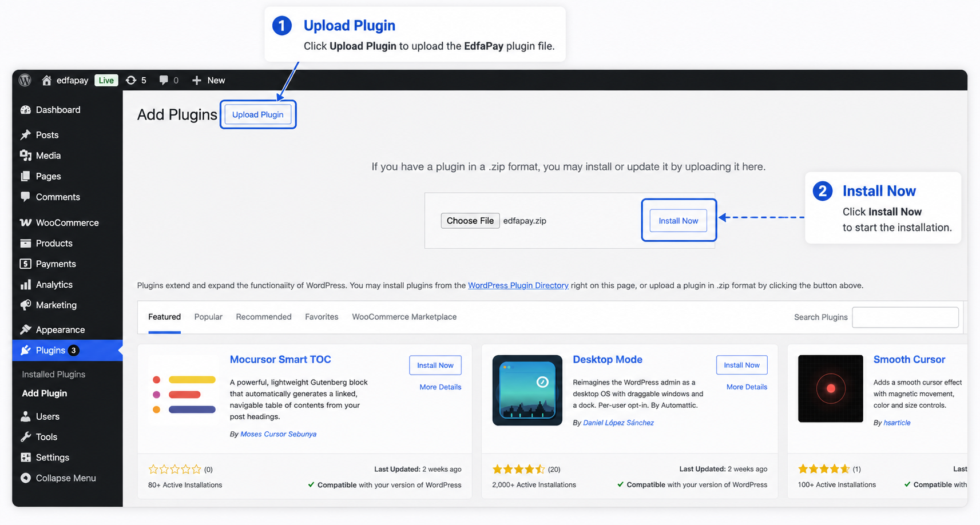Switch to the Favorites tab
Viewport: 980px width, 525px height.
pyautogui.click(x=322, y=317)
